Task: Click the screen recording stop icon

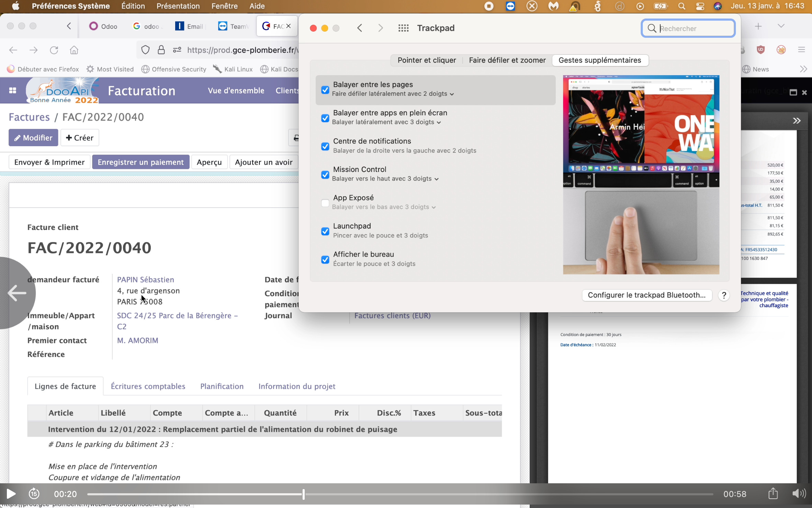Action: click(x=489, y=6)
